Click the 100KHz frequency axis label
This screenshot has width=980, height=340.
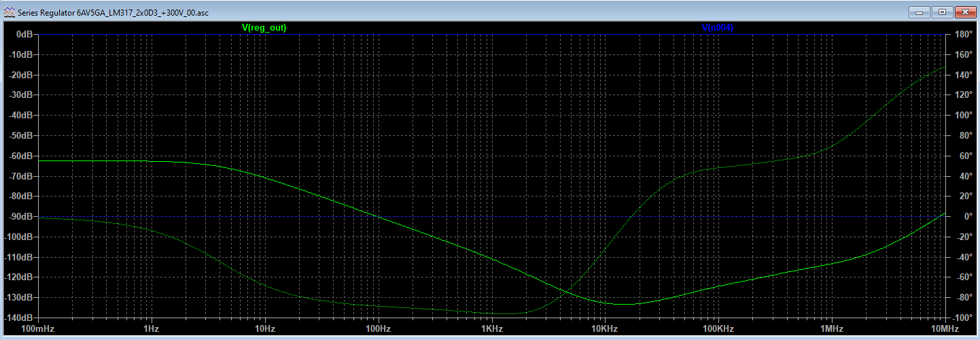pyautogui.click(x=718, y=329)
